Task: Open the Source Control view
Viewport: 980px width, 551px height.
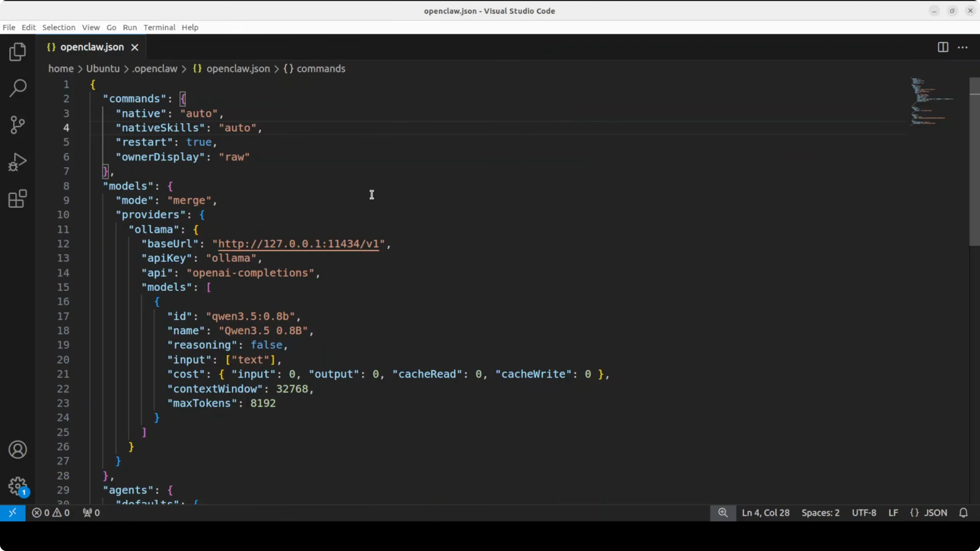Action: click(17, 125)
